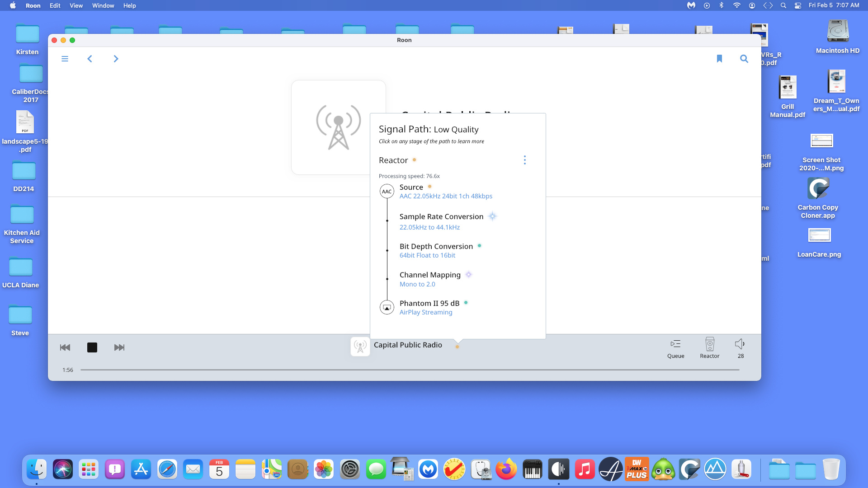Click the Wi-Fi status icon in menu bar
Image resolution: width=868 pixels, height=488 pixels.
tap(736, 5)
